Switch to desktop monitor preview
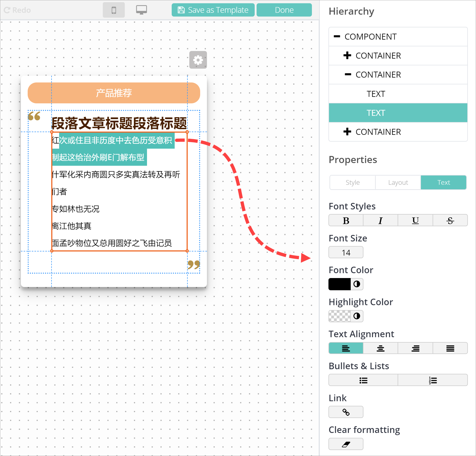 (141, 10)
